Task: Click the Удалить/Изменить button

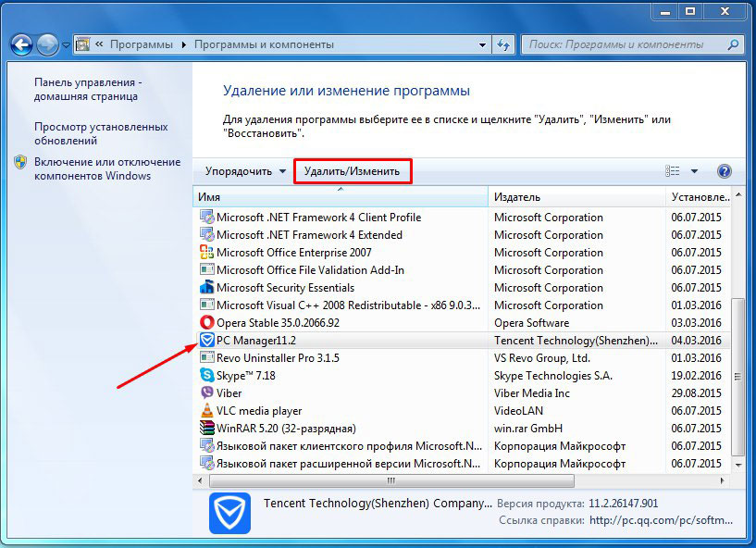Action: click(x=353, y=171)
